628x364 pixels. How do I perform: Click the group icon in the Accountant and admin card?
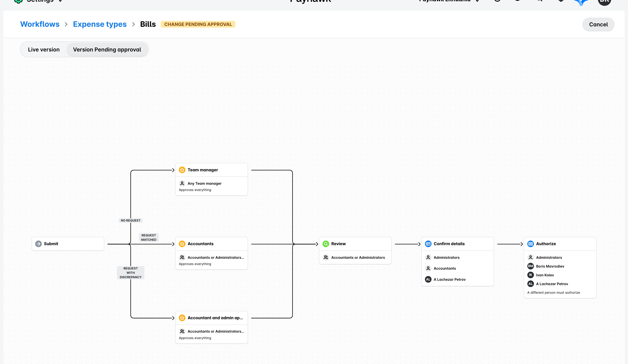point(182,331)
